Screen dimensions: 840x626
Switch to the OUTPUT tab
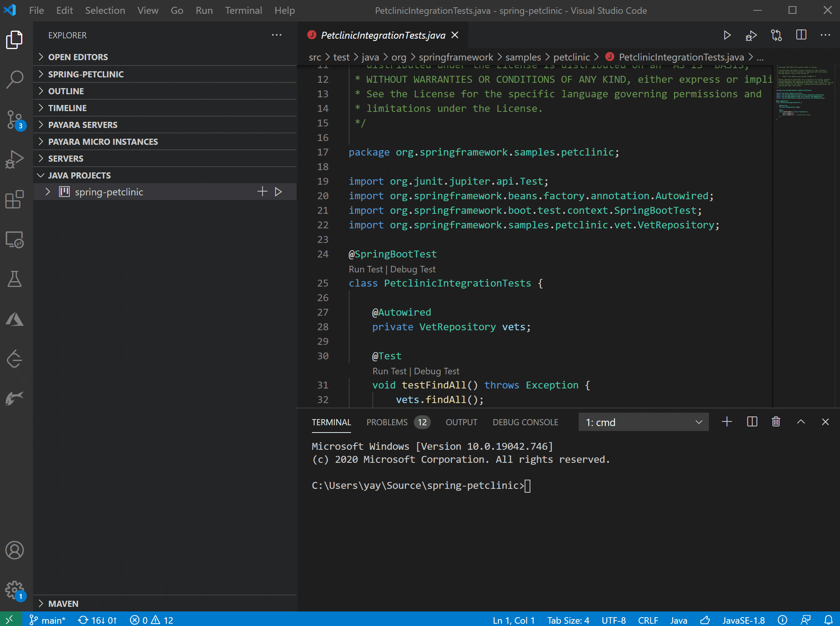[x=461, y=422]
